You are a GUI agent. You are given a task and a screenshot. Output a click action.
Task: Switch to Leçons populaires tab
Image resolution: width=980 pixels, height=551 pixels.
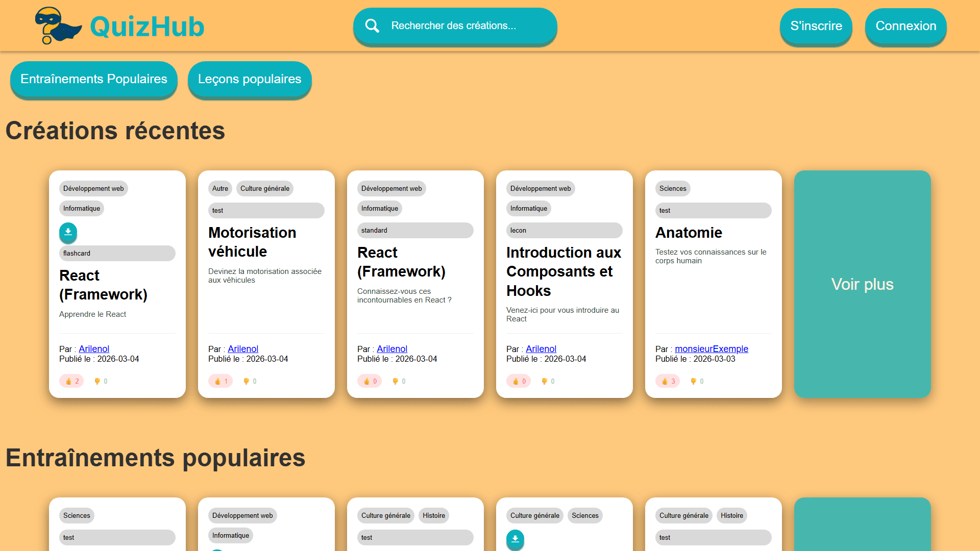250,79
